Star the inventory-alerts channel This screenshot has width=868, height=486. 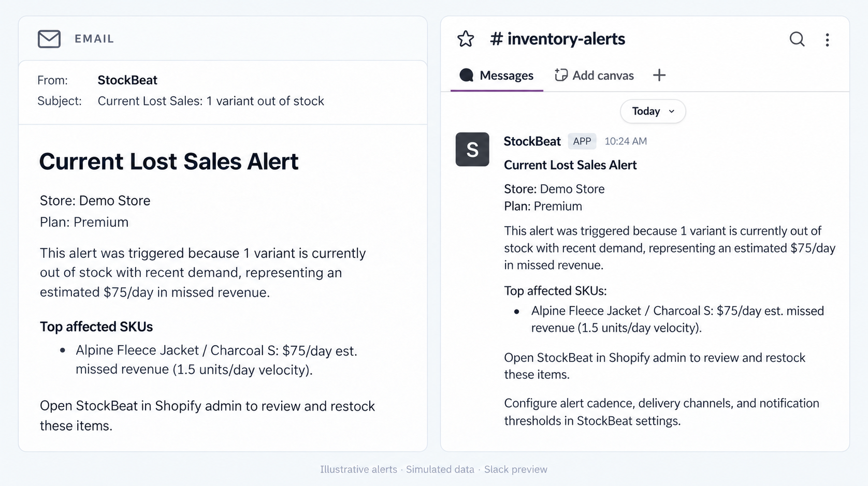tap(466, 39)
